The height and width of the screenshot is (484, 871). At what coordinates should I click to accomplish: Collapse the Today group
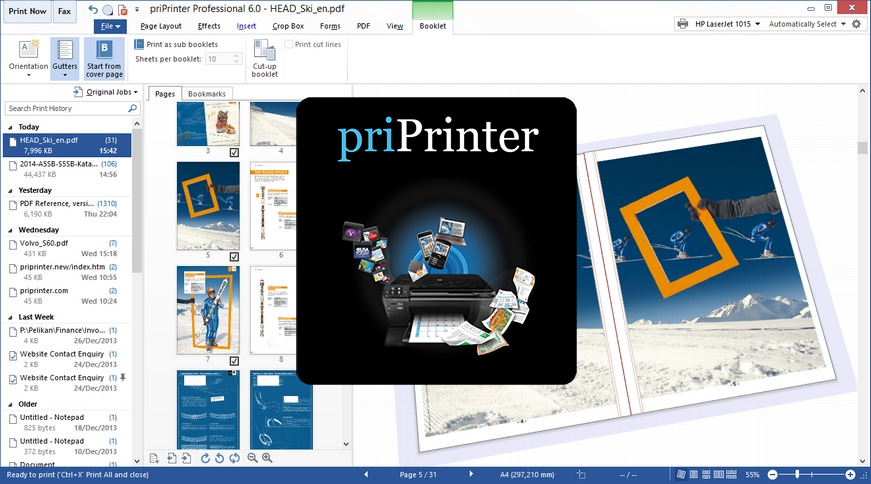pos(11,127)
